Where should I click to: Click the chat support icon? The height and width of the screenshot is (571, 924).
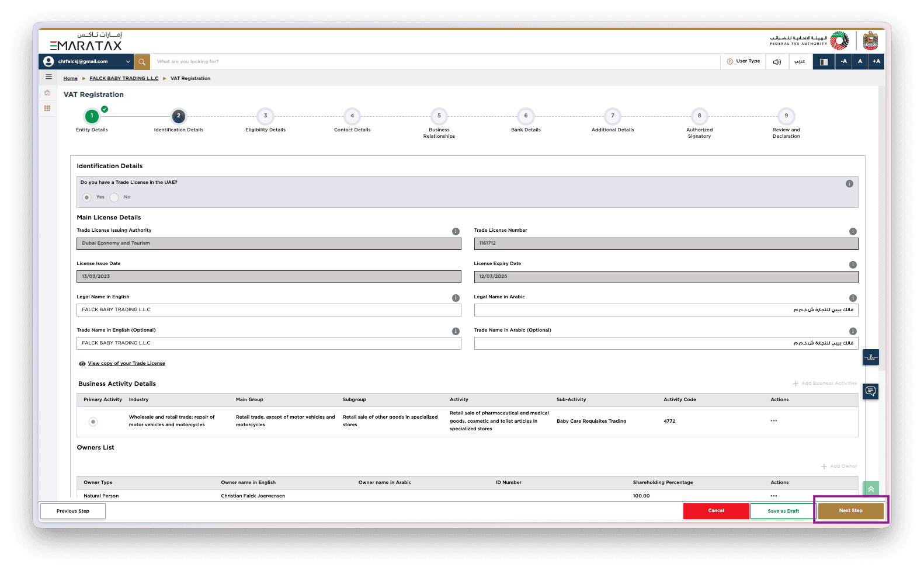coord(871,391)
